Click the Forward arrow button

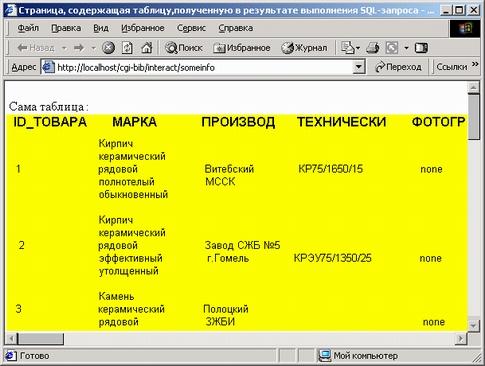point(79,48)
